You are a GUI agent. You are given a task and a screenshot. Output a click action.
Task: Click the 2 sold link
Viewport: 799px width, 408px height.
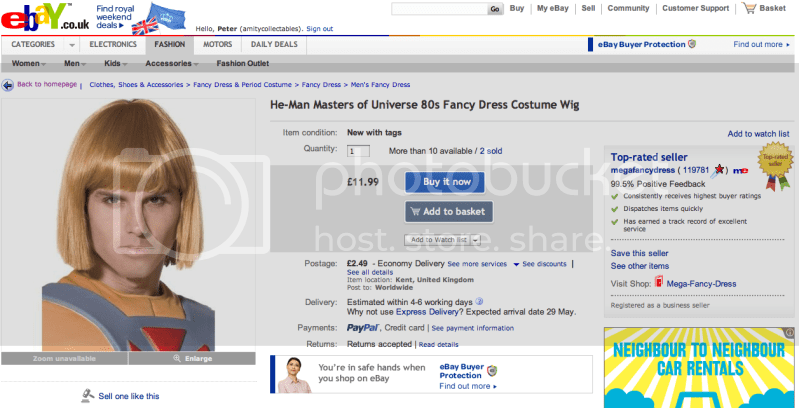(491, 151)
